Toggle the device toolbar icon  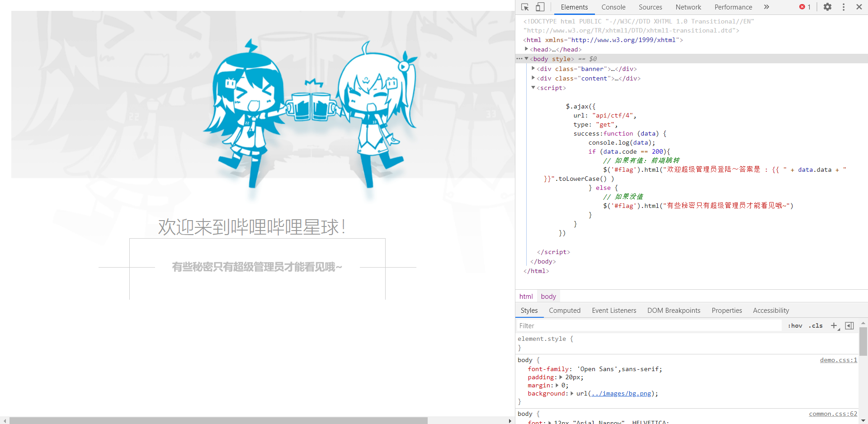coord(540,7)
